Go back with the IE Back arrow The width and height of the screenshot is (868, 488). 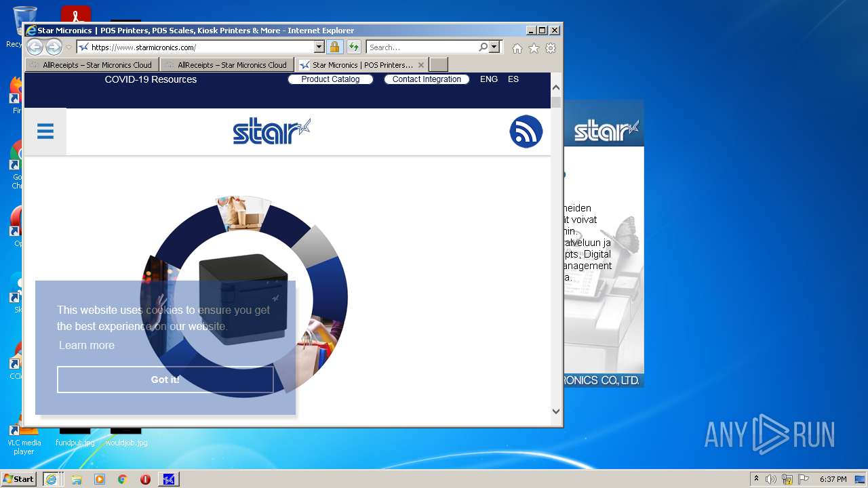[x=35, y=47]
